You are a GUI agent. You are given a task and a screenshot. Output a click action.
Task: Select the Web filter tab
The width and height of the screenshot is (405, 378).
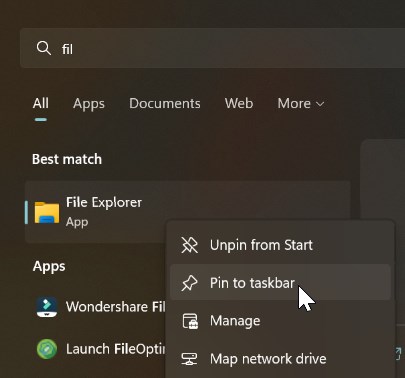(x=239, y=103)
